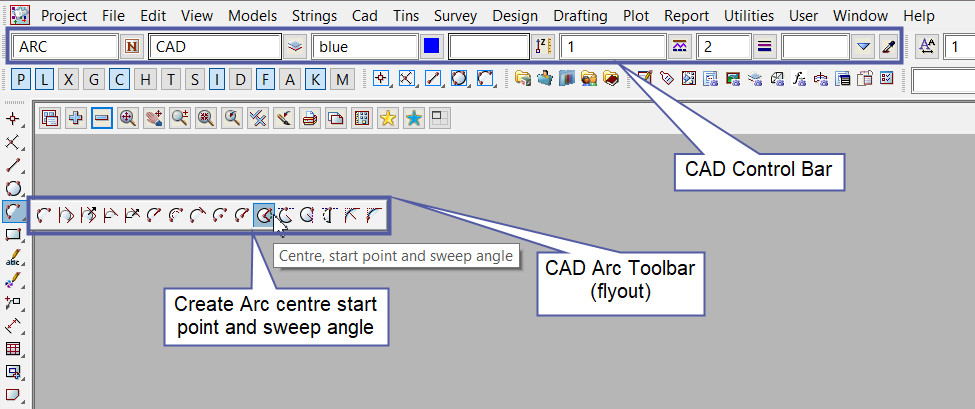The height and width of the screenshot is (409, 975).
Task: Toggle the F snap button
Action: pyautogui.click(x=266, y=79)
